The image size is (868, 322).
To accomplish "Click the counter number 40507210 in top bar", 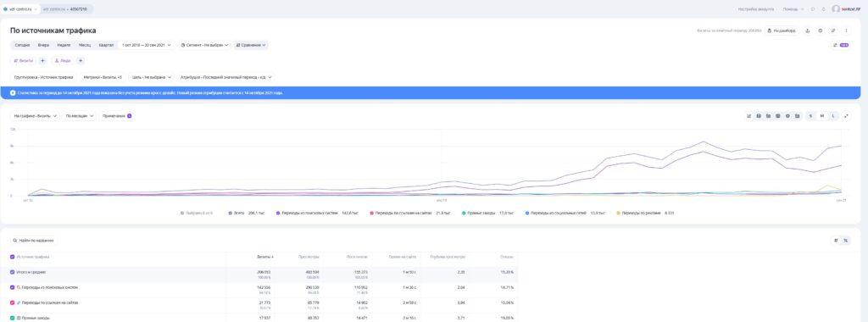I will click(79, 8).
